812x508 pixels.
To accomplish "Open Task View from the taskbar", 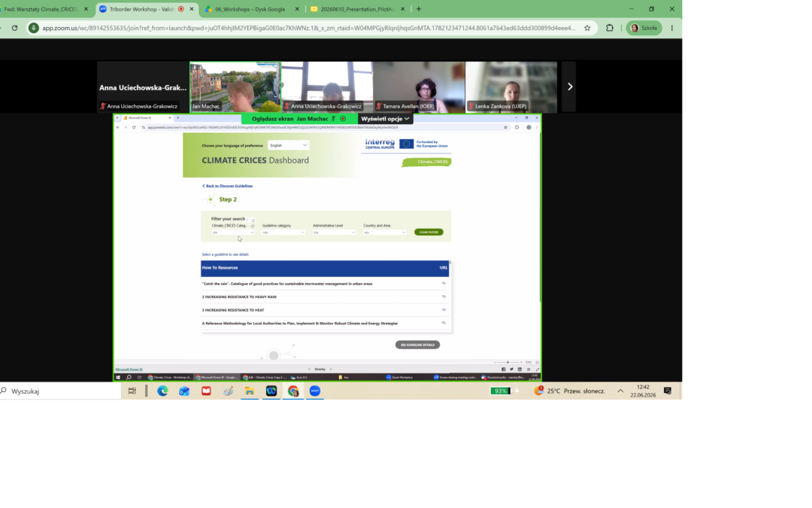I will pyautogui.click(x=132, y=391).
